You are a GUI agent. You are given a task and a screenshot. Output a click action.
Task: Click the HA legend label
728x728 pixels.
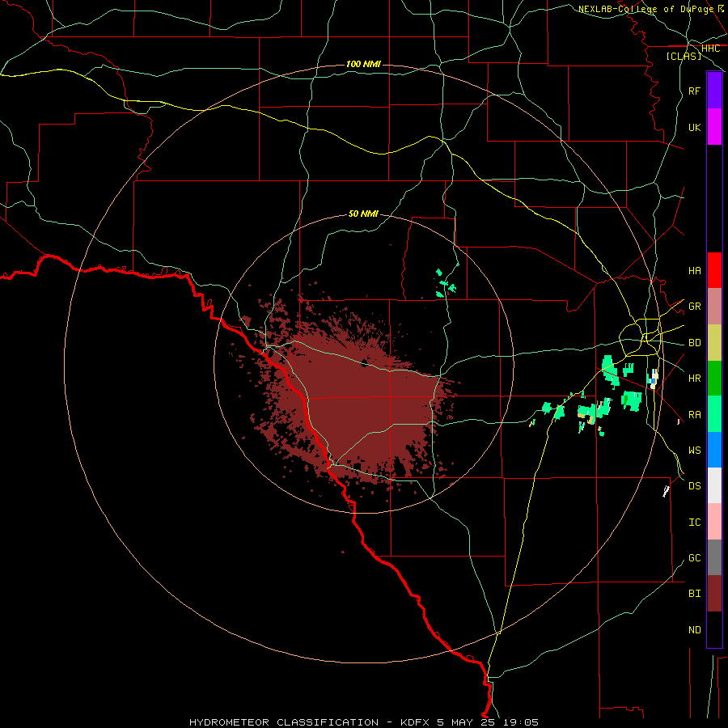tap(694, 270)
